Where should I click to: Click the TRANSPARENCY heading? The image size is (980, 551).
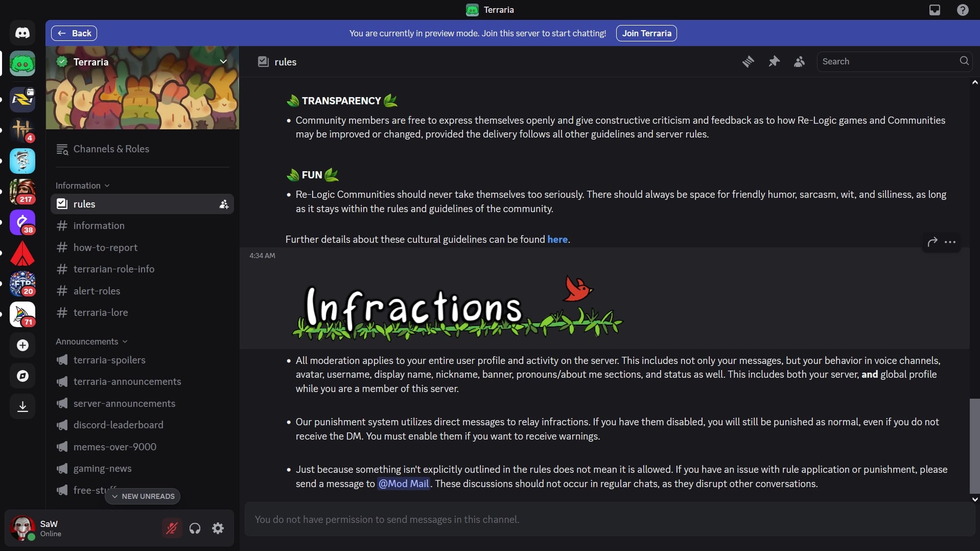(341, 101)
